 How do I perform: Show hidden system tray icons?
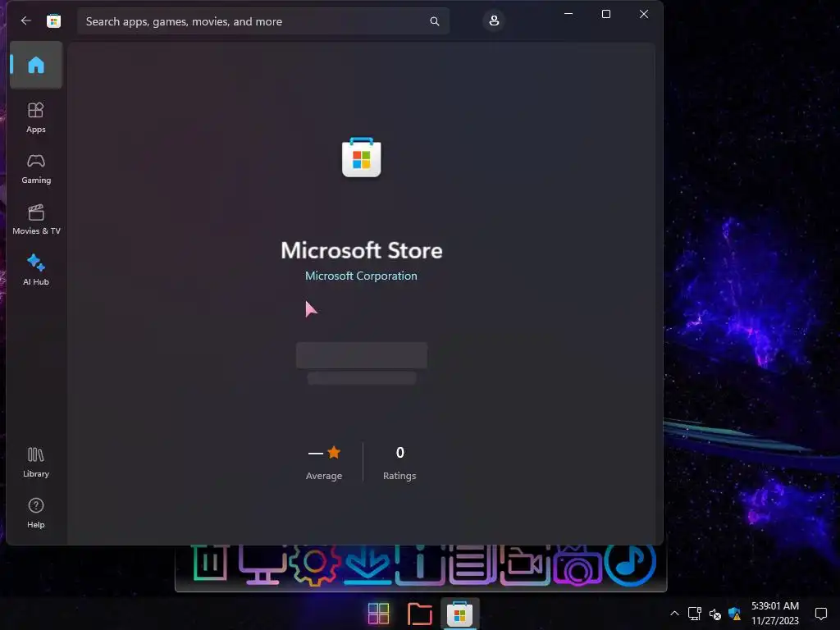click(x=674, y=614)
